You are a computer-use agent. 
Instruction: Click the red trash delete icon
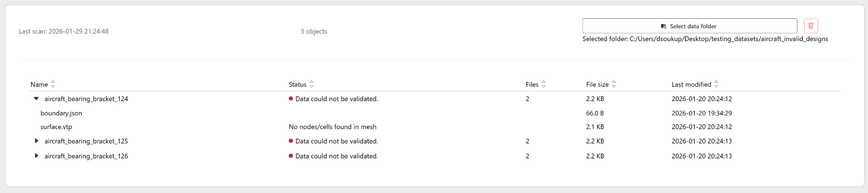pos(811,26)
